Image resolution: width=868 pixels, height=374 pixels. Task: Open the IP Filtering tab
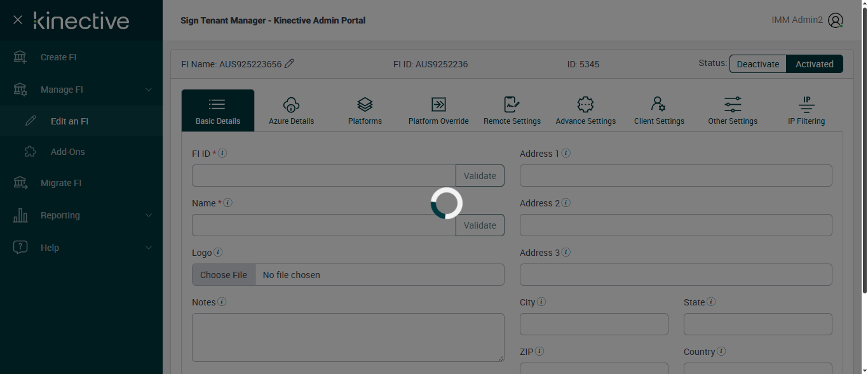tap(806, 110)
